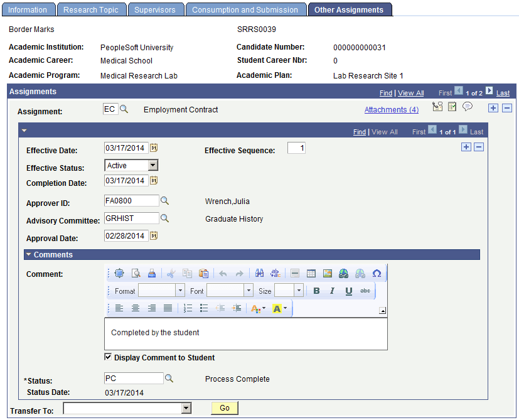Open the Attachments (4) link
This screenshot has height=420, width=519.
(x=392, y=109)
